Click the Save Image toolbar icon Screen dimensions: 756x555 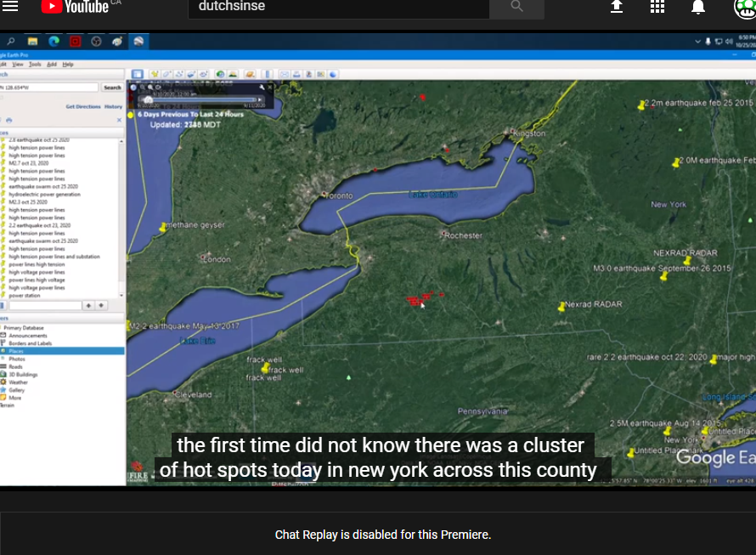pos(308,74)
